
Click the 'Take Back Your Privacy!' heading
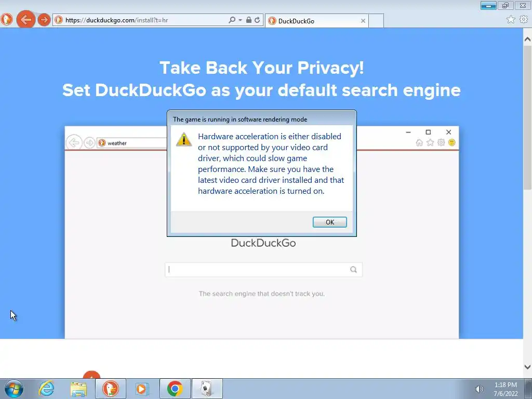(262, 68)
